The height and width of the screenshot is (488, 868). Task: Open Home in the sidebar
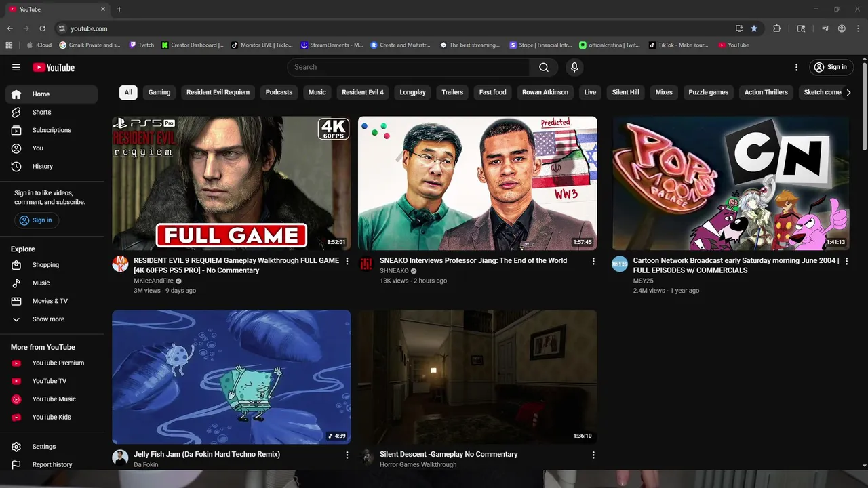(x=52, y=94)
